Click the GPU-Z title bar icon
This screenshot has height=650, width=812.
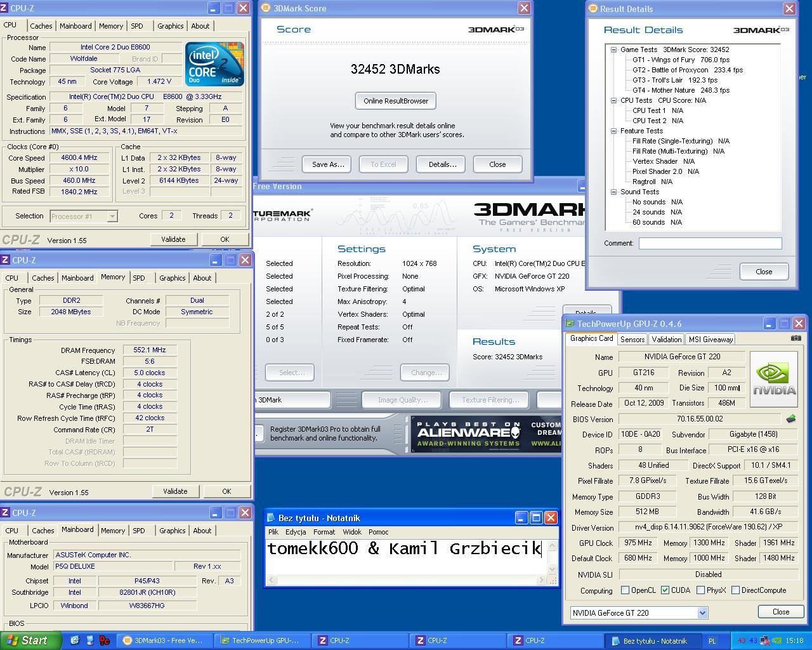(x=570, y=324)
